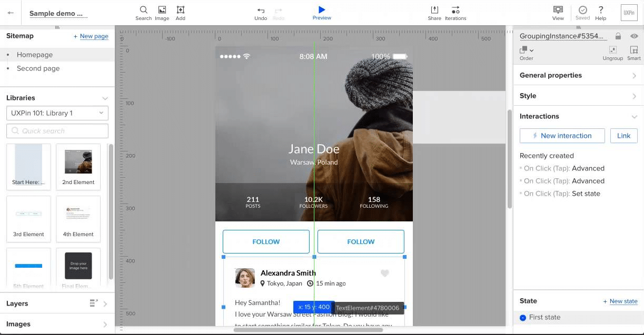644x335 pixels.
Task: Toggle visibility eye of grouping instance
Action: (634, 36)
